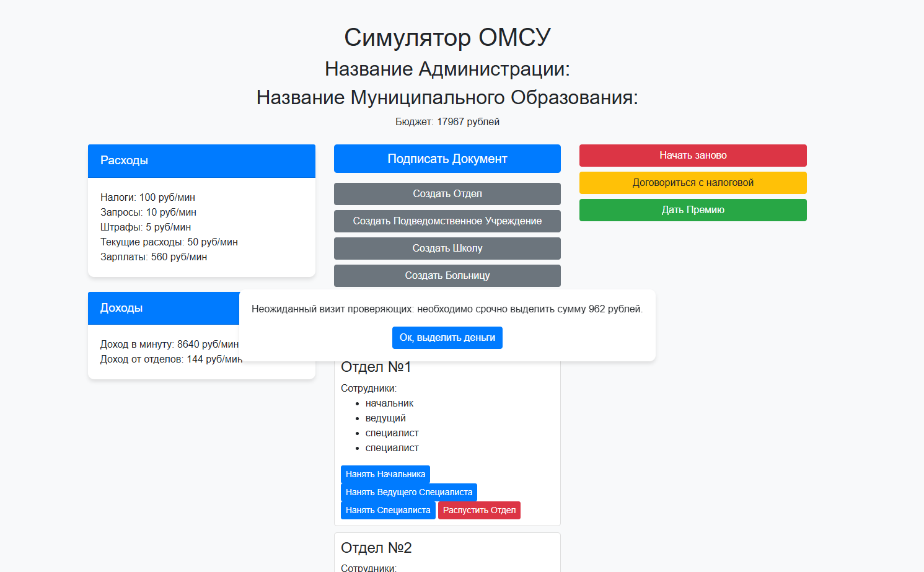The height and width of the screenshot is (572, 924).
Task: Dissolve department with 'Распустить Отдел'
Action: pos(479,509)
